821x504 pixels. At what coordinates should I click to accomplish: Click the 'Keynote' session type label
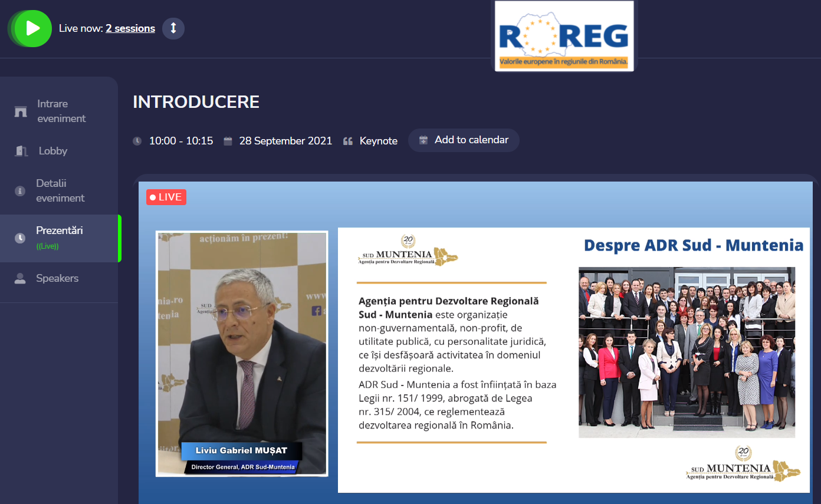tap(379, 141)
